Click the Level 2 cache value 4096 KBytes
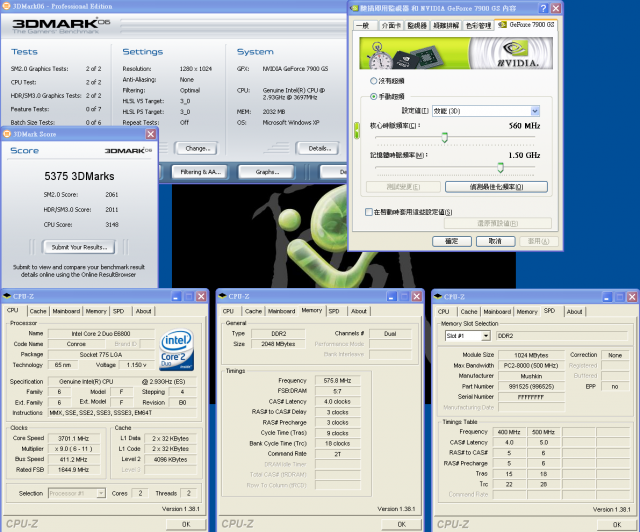 pos(170,459)
